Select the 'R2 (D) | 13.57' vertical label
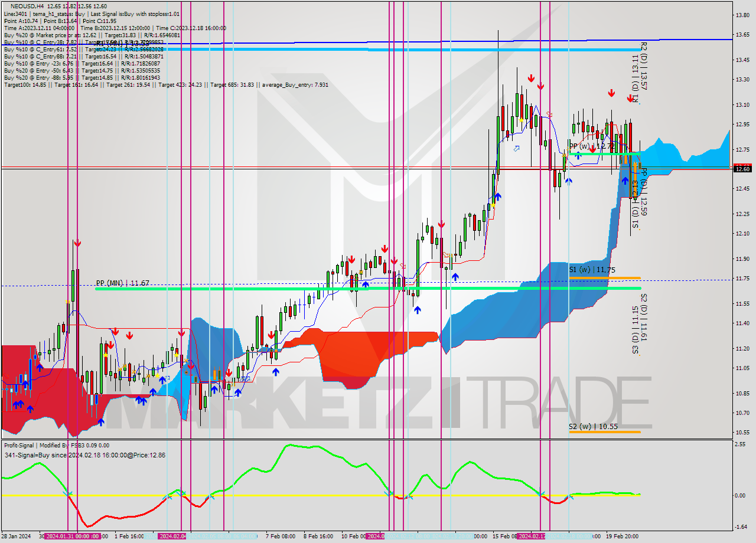 (643, 66)
